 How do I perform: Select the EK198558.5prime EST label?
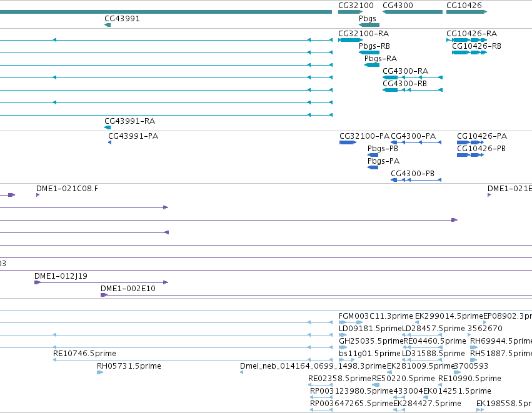click(504, 404)
